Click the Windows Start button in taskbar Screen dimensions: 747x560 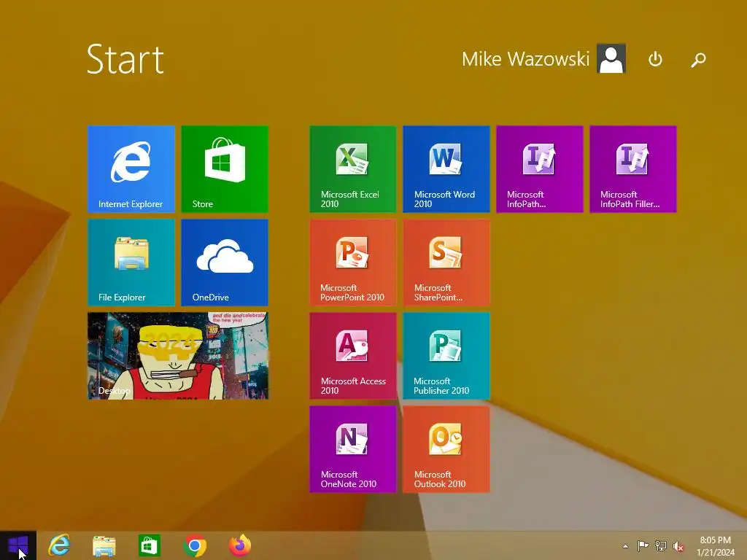[18, 545]
